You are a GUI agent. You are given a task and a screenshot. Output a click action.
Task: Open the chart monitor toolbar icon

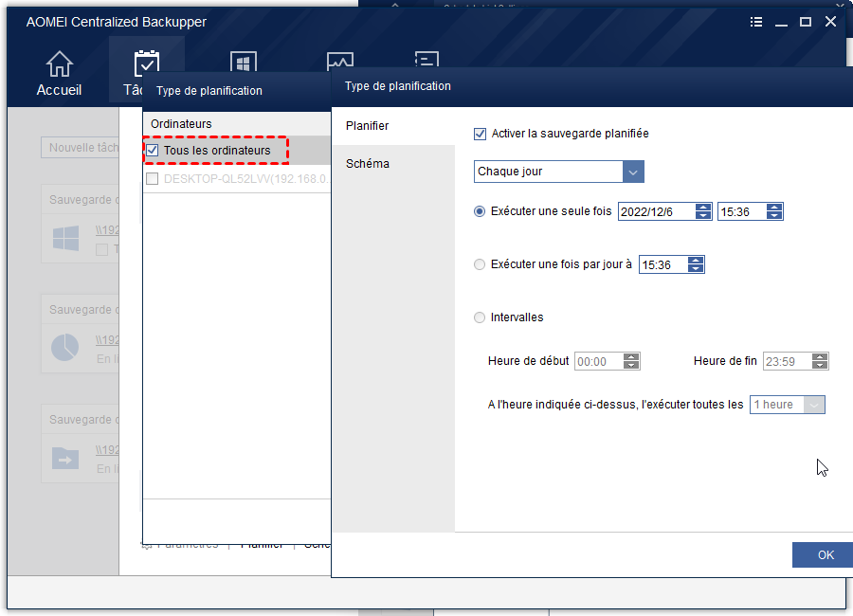tap(340, 61)
